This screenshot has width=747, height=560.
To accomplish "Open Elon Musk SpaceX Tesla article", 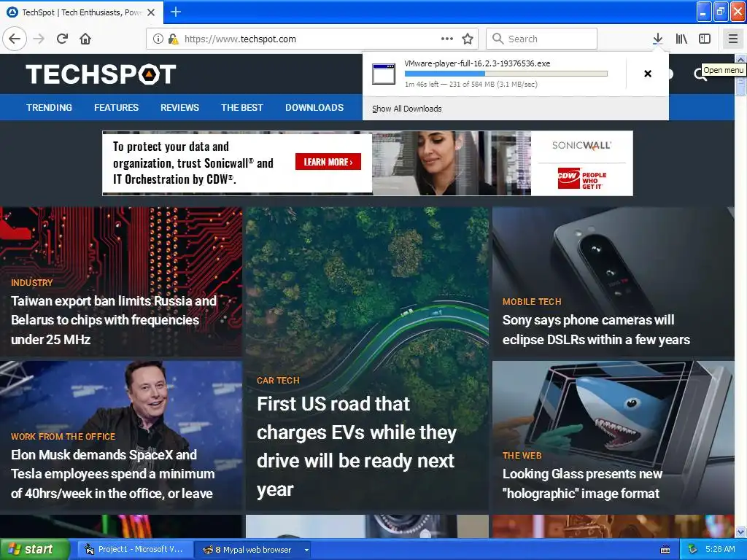I will (113, 474).
